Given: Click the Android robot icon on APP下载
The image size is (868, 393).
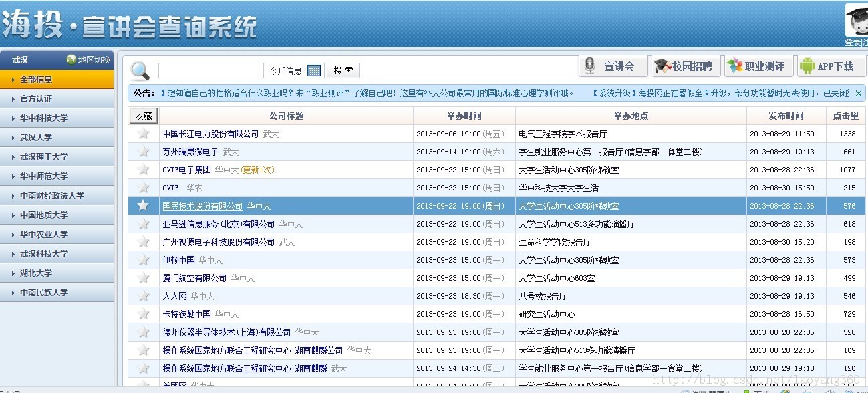Looking at the screenshot, I should tap(808, 65).
